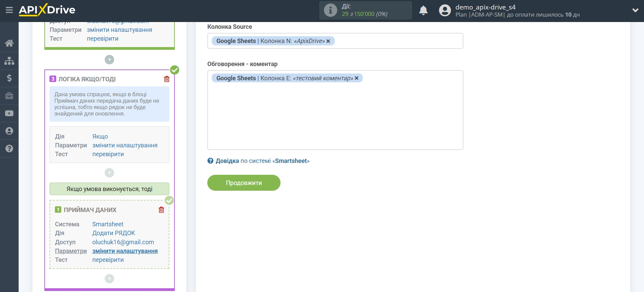This screenshot has height=292, width=644.
Task: Click the Дана умова спрацює info note
Action: tap(109, 104)
